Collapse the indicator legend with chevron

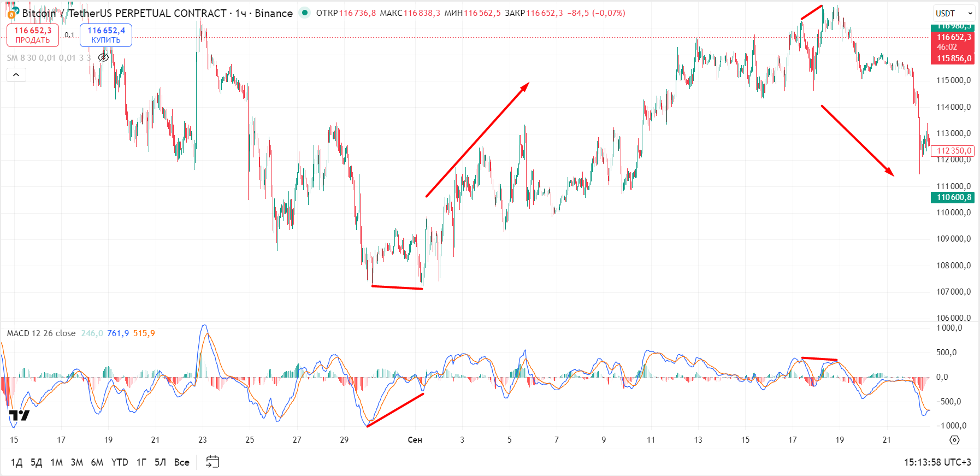(16, 75)
